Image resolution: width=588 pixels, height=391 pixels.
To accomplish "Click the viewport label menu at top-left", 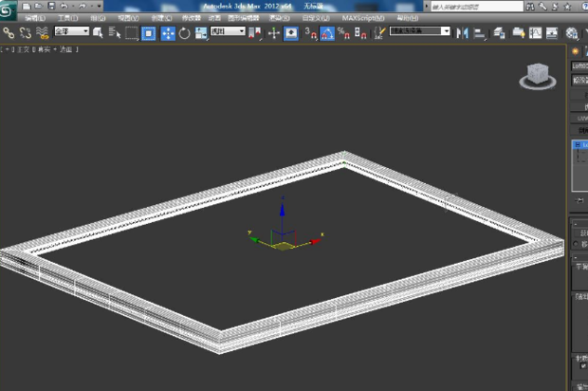I will click(x=39, y=49).
